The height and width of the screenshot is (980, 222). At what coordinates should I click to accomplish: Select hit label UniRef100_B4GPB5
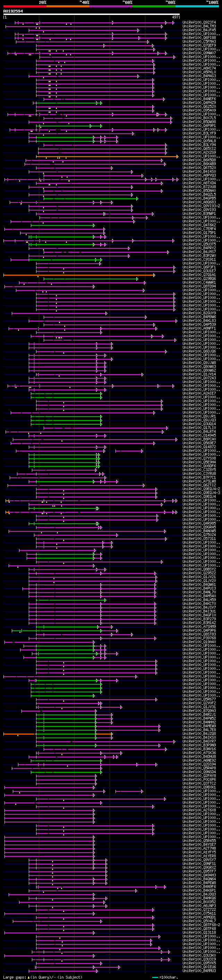tap(199, 199)
